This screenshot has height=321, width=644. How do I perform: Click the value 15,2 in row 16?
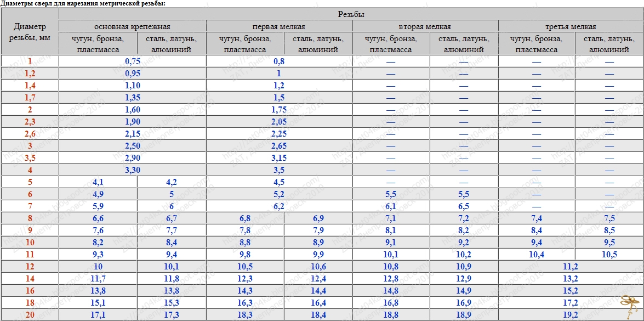tap(571, 291)
